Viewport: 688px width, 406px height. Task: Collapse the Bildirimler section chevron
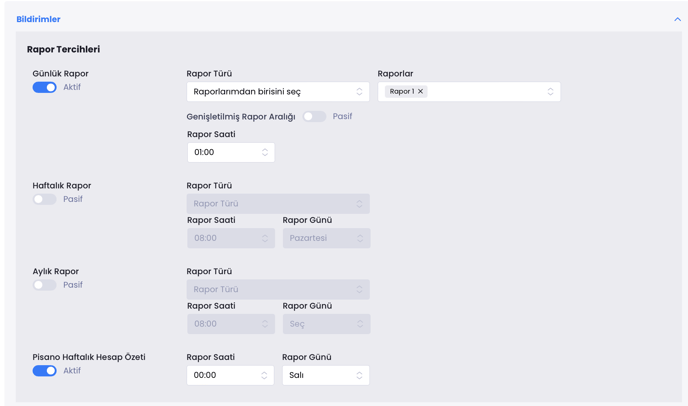coord(677,19)
